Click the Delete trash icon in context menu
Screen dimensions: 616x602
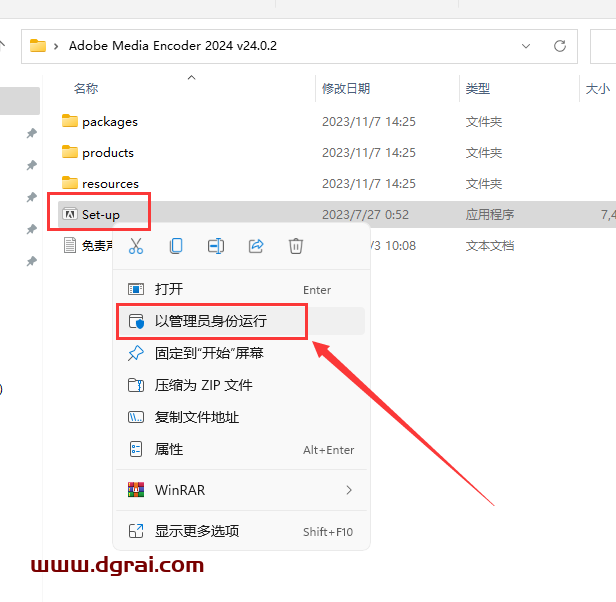point(296,246)
